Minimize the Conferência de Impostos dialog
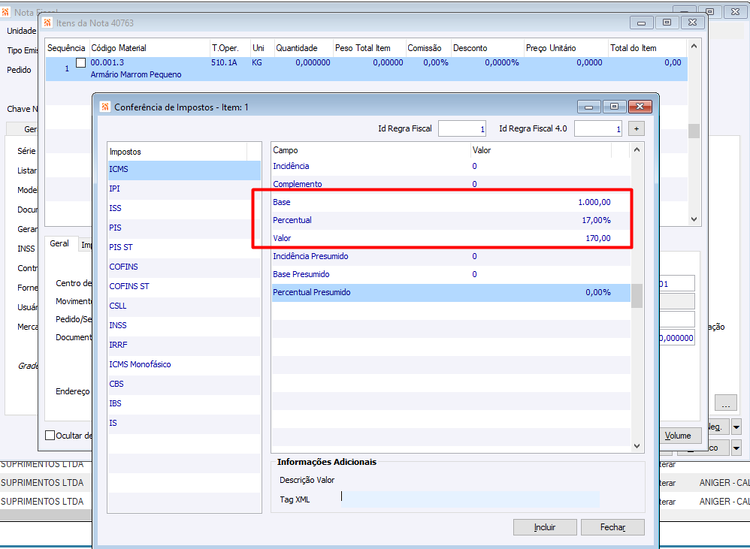Screen dimensions: 750x549 [x=589, y=107]
